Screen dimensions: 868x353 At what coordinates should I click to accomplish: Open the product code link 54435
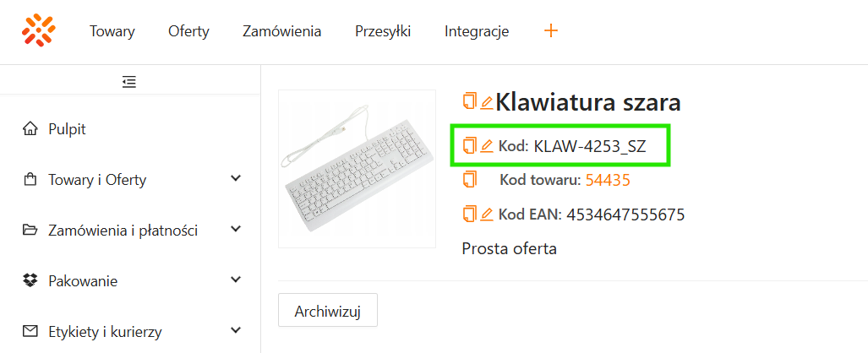pos(608,180)
